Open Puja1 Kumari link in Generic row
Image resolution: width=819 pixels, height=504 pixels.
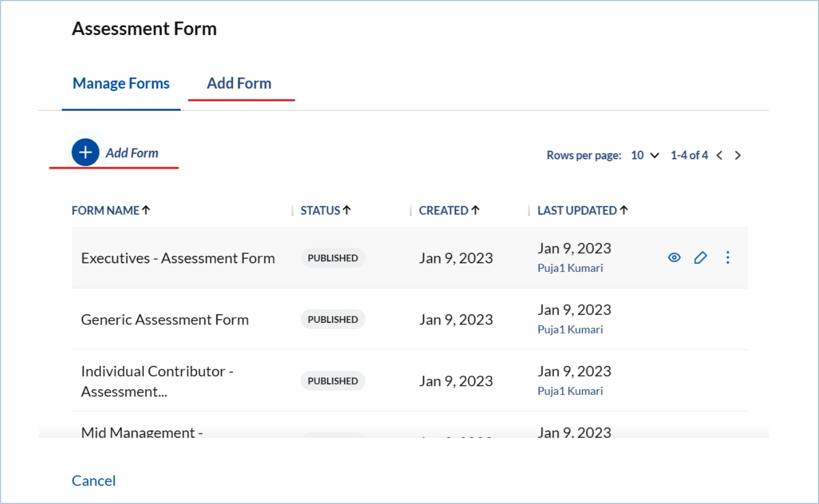point(570,330)
